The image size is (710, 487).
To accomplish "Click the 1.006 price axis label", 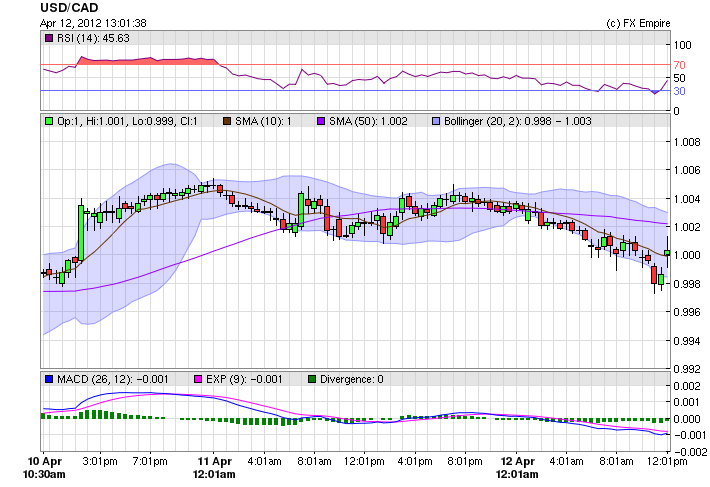I will [x=687, y=170].
